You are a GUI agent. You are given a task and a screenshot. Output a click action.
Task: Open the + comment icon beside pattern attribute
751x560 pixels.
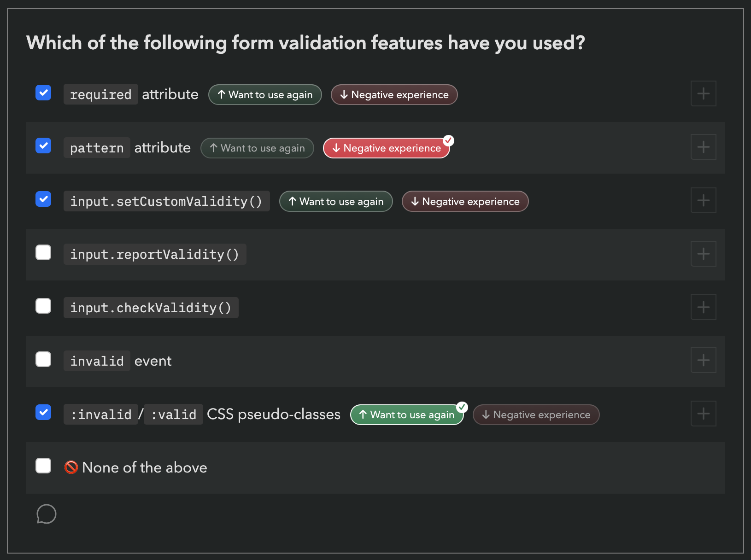pyautogui.click(x=703, y=146)
